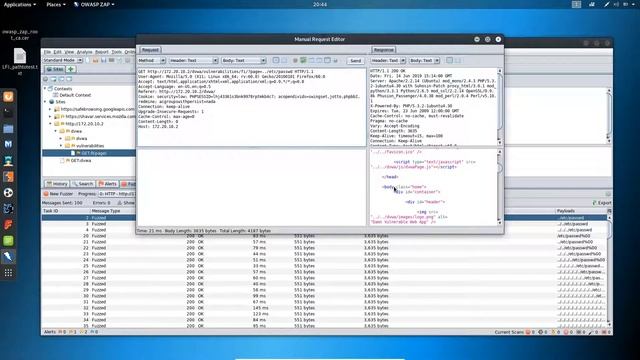This screenshot has height=360, width=640.
Task: Open the Search tab in bottom panel
Action: (x=83, y=184)
